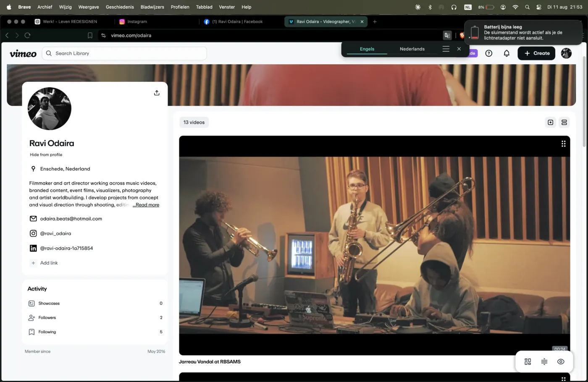The image size is (588, 382).
Task: Open Spotlight search in menu bar
Action: click(527, 7)
